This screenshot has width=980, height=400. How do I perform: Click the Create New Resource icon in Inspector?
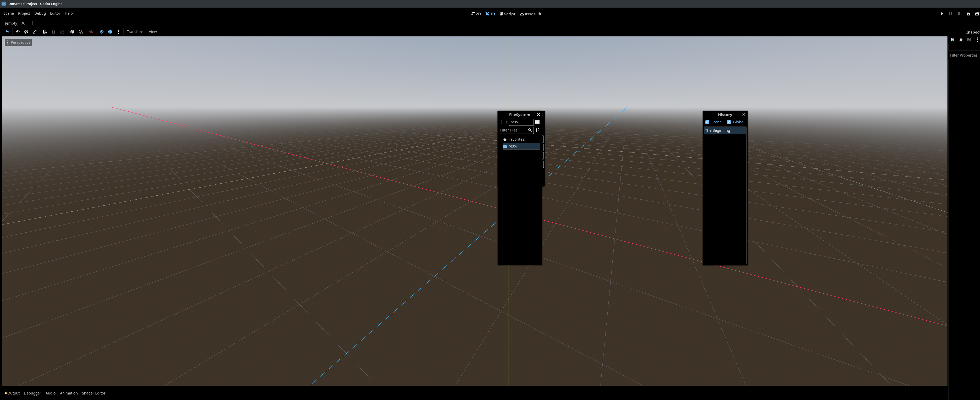pos(952,40)
